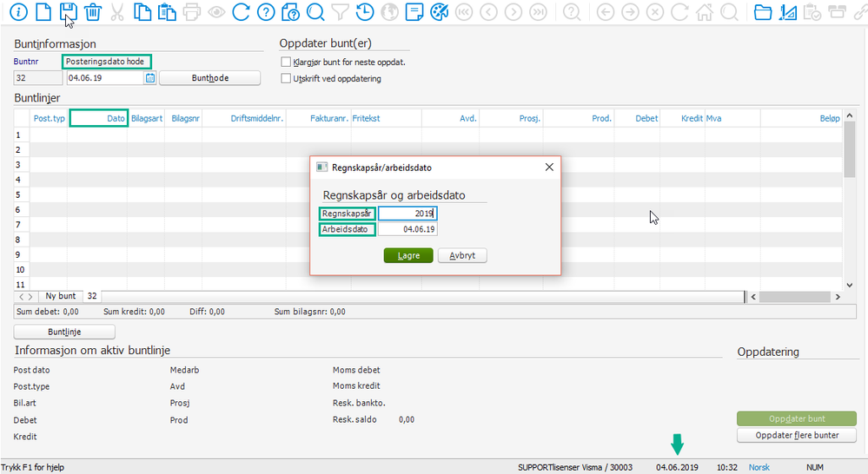Click the Buntnr field showing 32
This screenshot has width=868, height=474.
[38, 78]
